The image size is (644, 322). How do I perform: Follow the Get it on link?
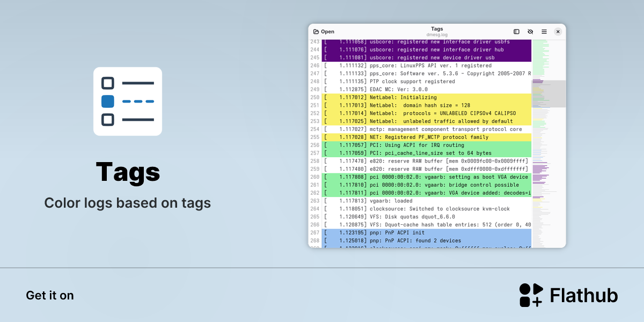click(50, 295)
